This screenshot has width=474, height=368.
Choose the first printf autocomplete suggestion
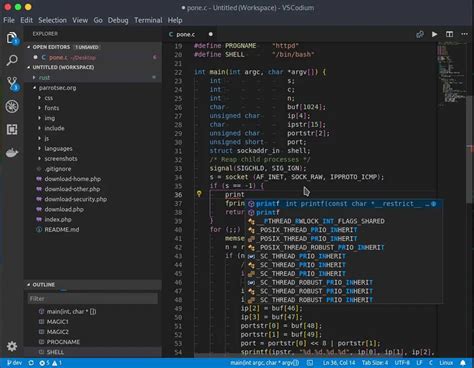(x=345, y=204)
